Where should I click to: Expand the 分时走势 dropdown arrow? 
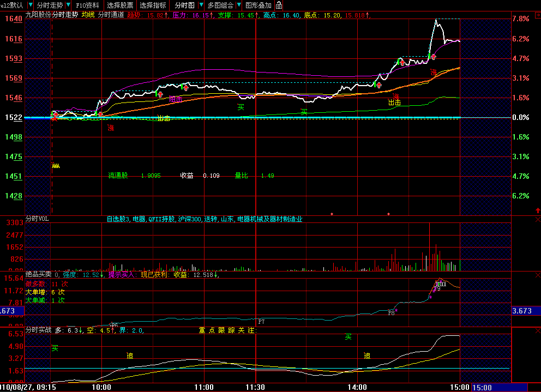[68, 5]
